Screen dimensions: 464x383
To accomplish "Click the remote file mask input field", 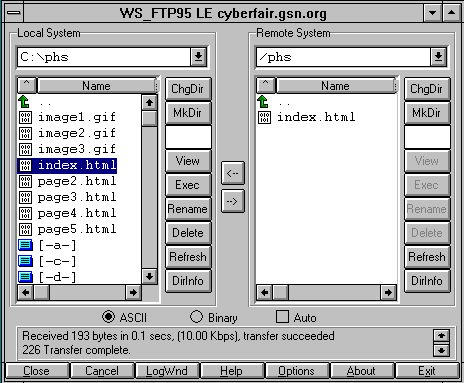I will click(x=427, y=137).
